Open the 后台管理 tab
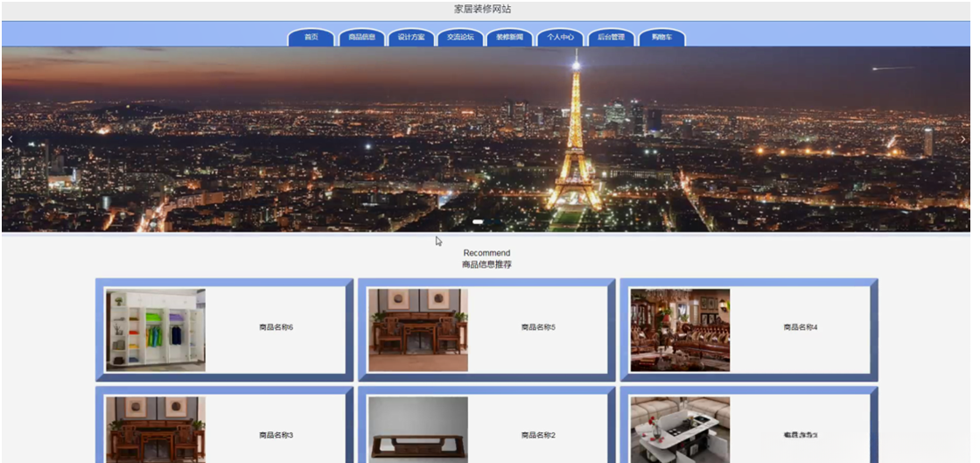The image size is (980, 463). [612, 38]
